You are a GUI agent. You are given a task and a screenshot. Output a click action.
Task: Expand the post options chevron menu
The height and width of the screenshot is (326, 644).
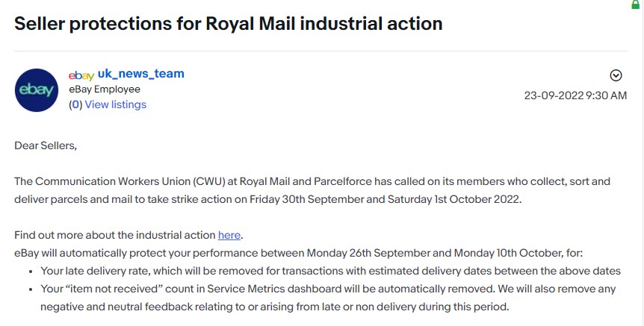click(x=616, y=75)
